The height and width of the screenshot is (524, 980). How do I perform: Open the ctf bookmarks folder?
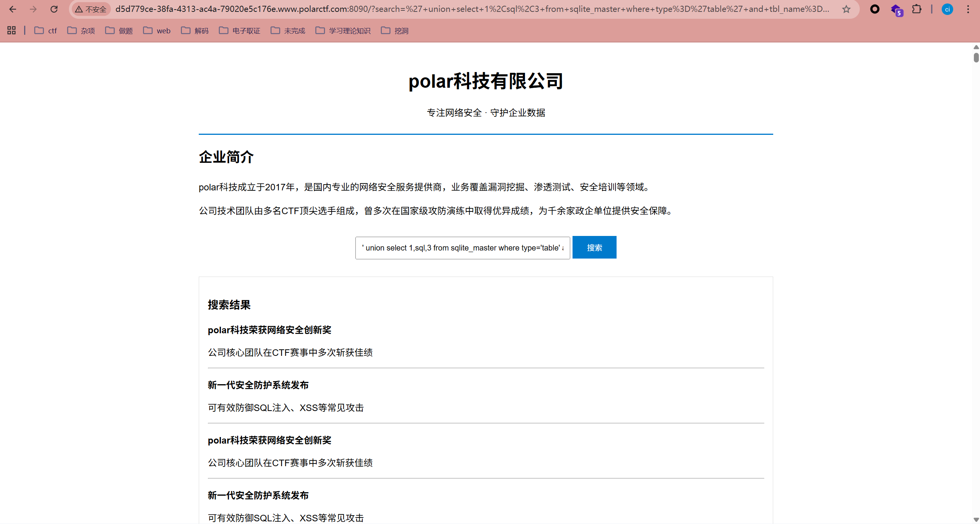tap(46, 31)
